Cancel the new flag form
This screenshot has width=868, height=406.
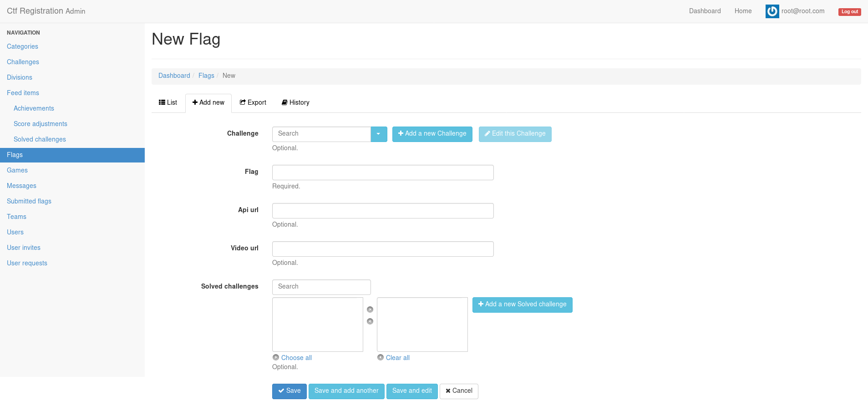click(459, 391)
